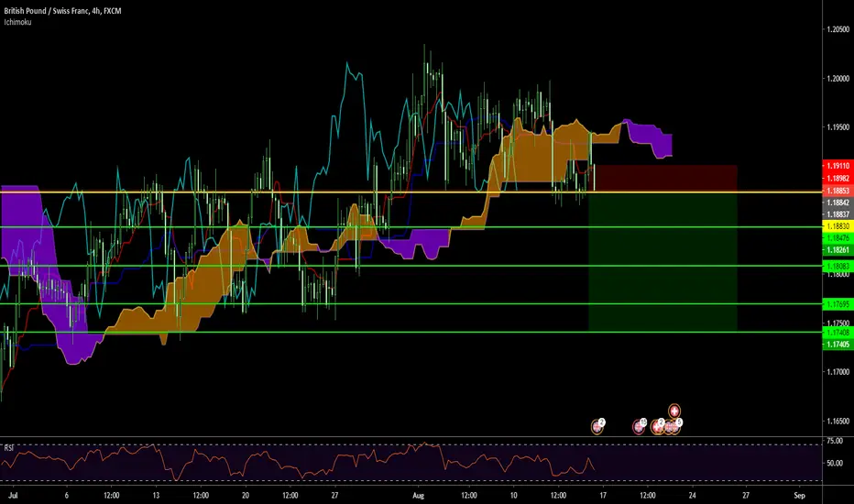The width and height of the screenshot is (854, 504).
Task: Click the UK economic event icon with badge 2 near Aug 17
Action: [x=597, y=427]
